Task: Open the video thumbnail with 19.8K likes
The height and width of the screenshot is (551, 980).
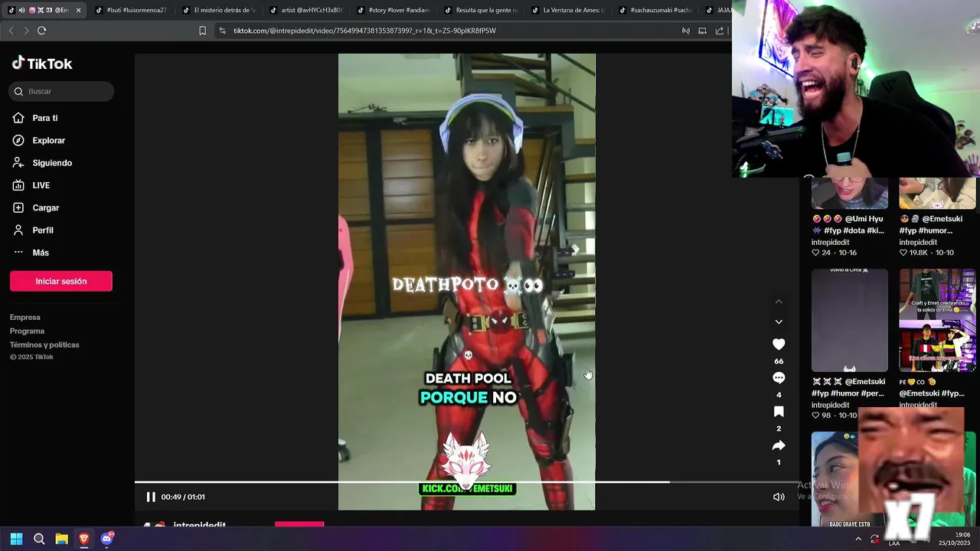Action: pyautogui.click(x=937, y=193)
